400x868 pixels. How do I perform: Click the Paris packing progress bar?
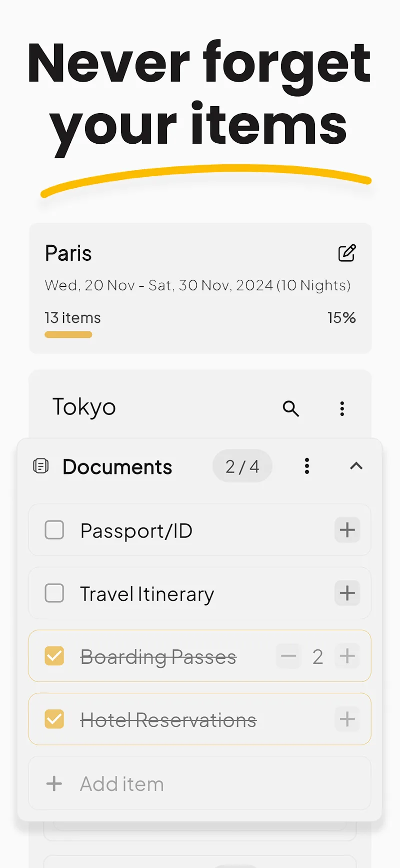click(x=68, y=334)
